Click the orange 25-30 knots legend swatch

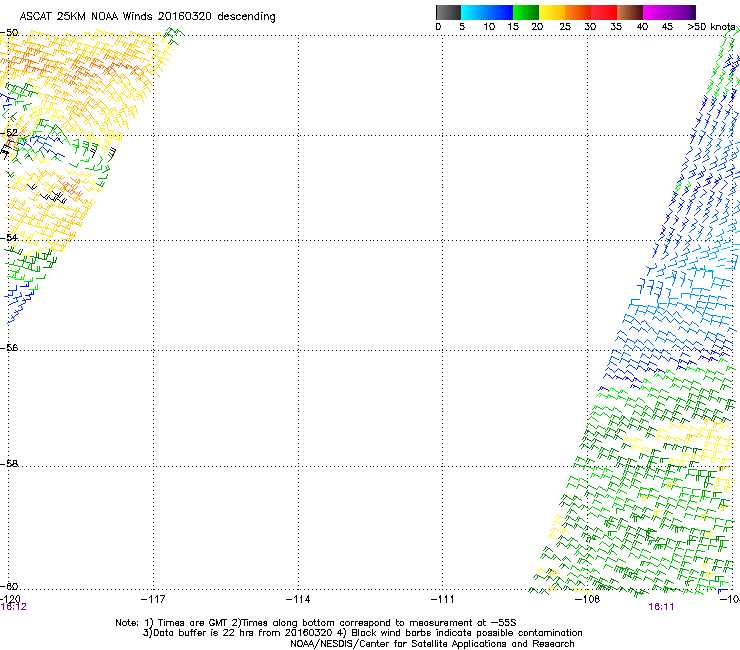[578, 12]
